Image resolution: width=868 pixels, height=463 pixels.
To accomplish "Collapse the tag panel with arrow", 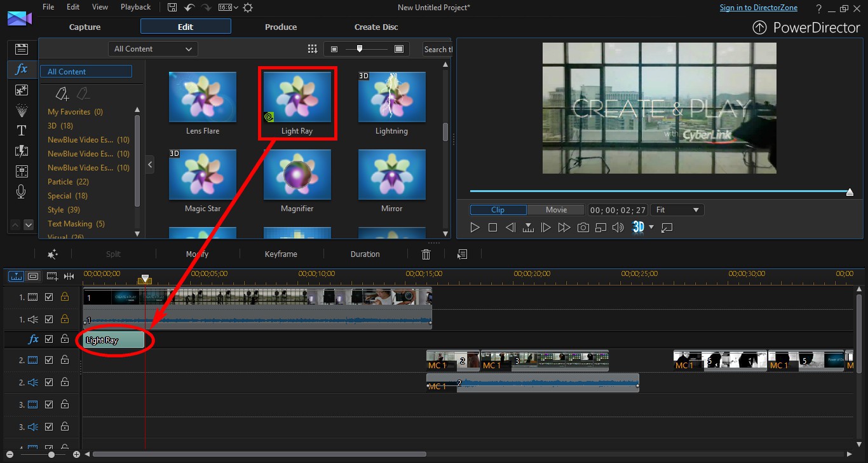I will tap(150, 165).
